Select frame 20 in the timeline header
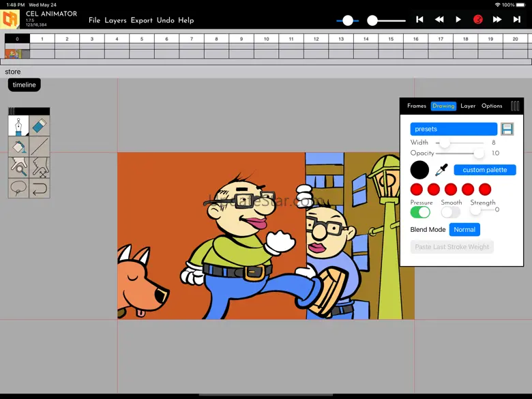Viewport: 532px width, 399px height. (516, 39)
